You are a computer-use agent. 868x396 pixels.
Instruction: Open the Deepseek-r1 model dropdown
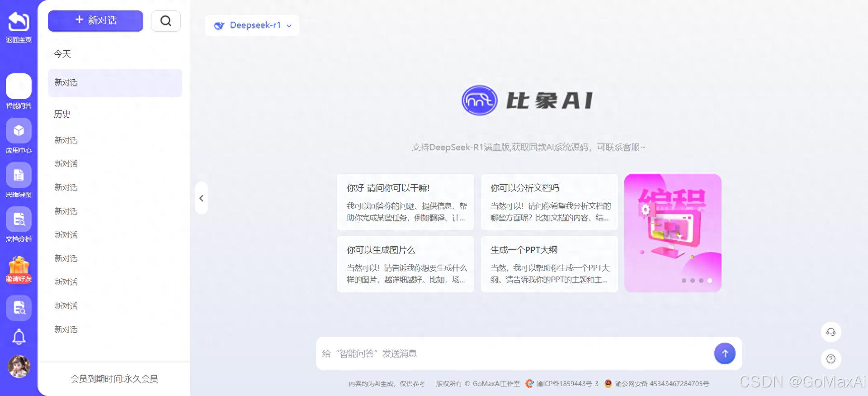tap(252, 25)
